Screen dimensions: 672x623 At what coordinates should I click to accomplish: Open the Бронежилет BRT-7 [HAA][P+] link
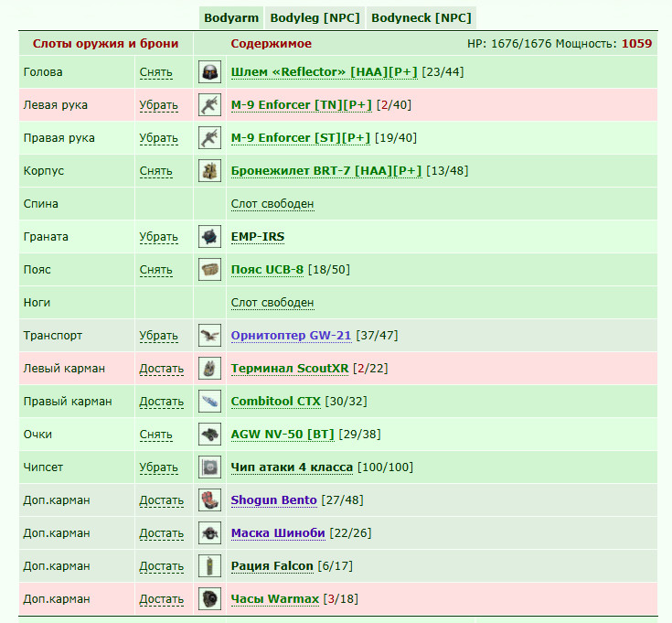tap(326, 171)
